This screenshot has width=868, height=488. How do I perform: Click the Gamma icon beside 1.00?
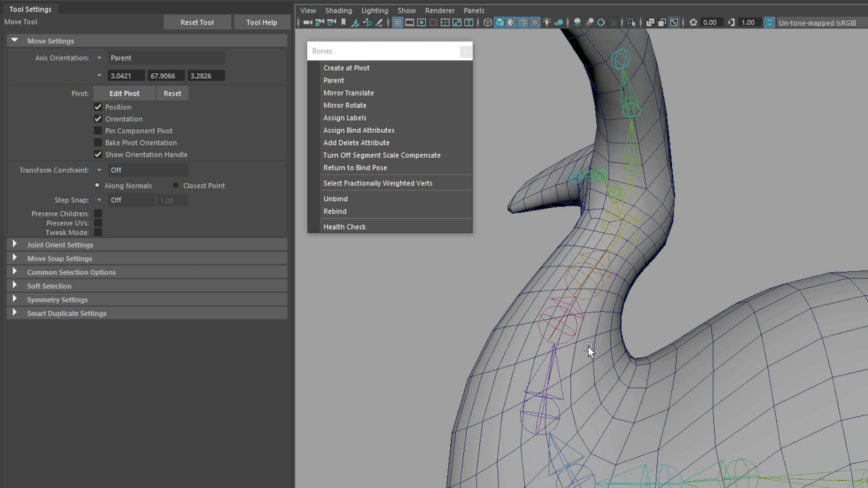[731, 22]
